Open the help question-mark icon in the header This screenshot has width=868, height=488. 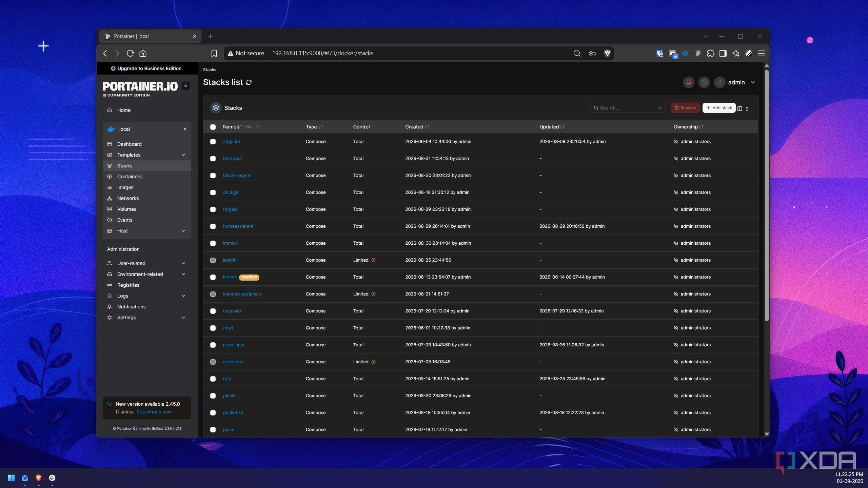click(x=704, y=82)
